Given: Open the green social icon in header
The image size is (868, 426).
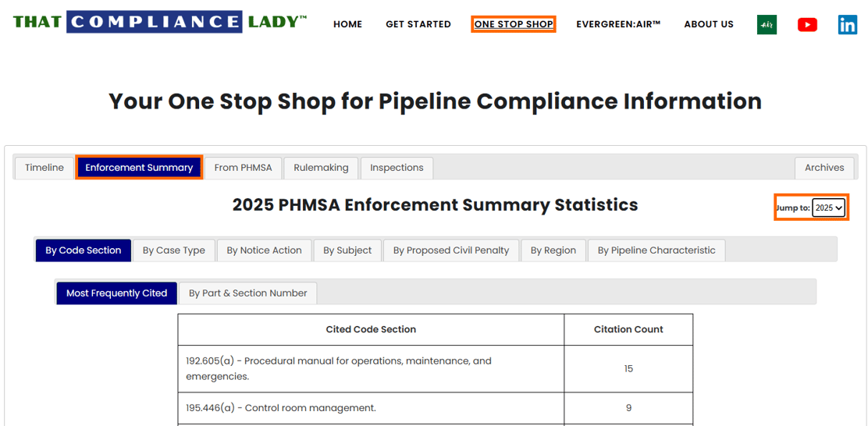Looking at the screenshot, I should point(767,25).
